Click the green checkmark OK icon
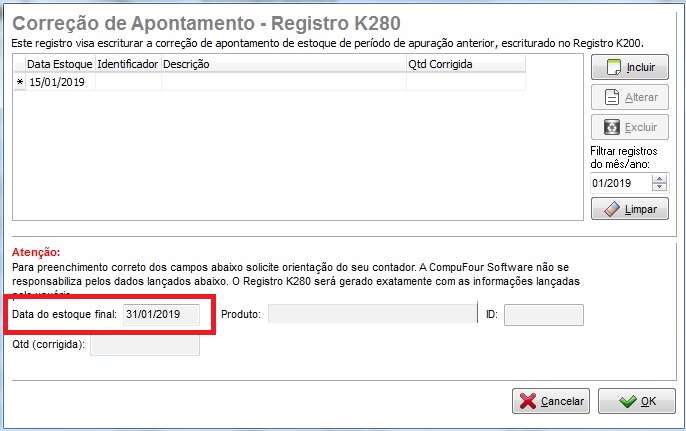 (x=628, y=401)
